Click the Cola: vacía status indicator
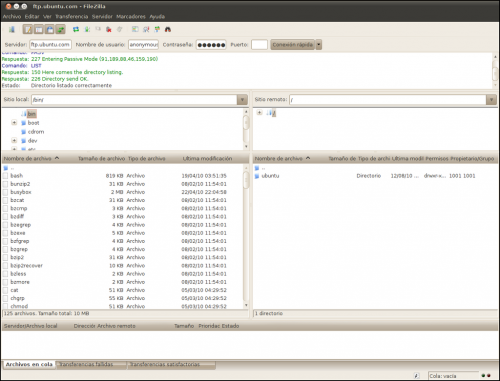 (x=453, y=376)
